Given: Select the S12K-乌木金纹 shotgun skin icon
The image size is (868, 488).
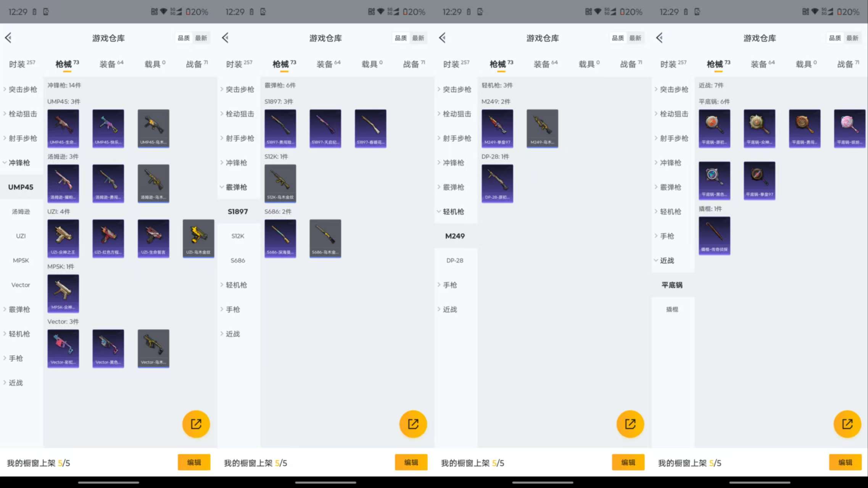Looking at the screenshot, I should coord(280,183).
